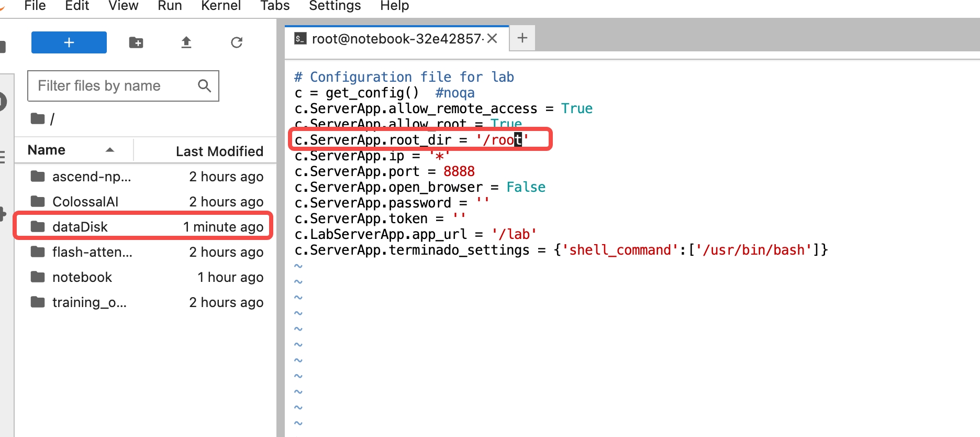The width and height of the screenshot is (980, 437).
Task: Open the Kernel menu
Action: [x=221, y=6]
